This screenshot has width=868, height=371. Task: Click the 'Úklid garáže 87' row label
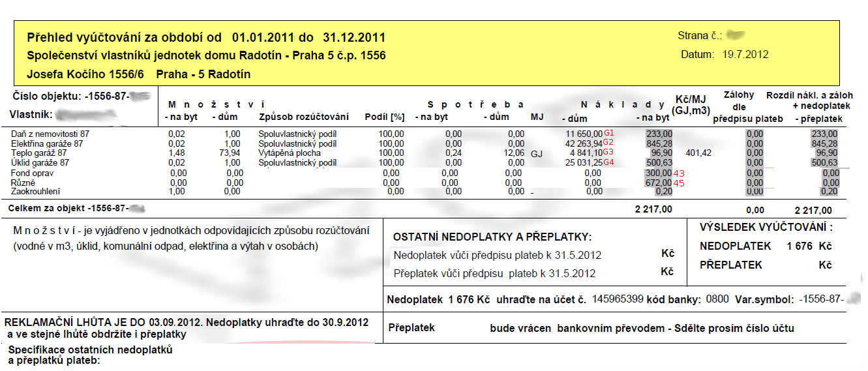coord(40,162)
